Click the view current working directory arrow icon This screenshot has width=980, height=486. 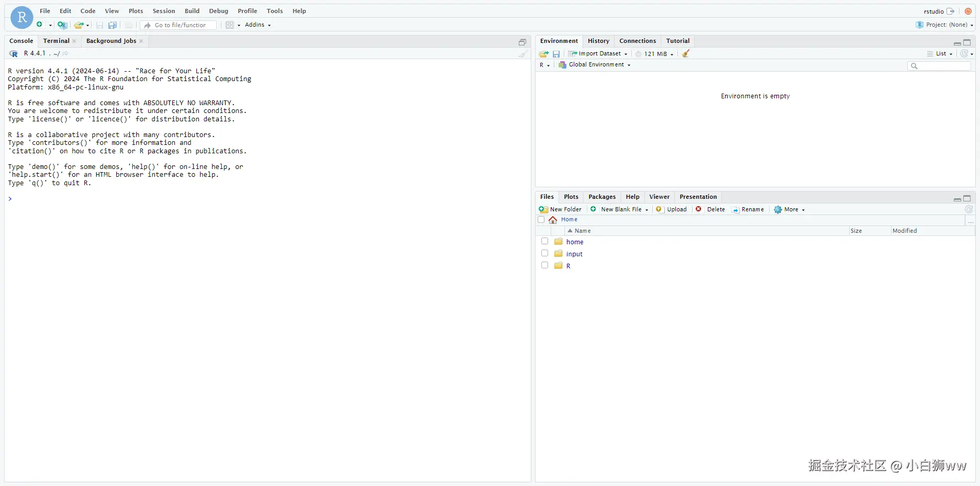coord(65,53)
